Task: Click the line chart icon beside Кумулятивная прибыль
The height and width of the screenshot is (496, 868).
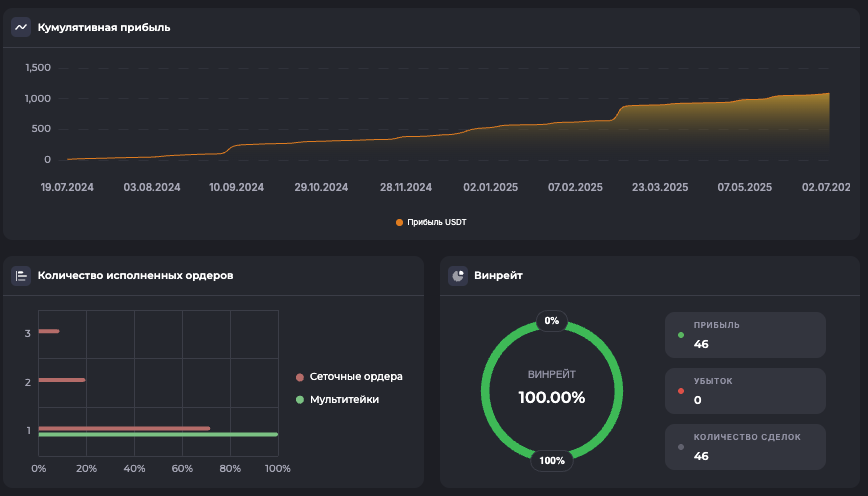Action: (x=21, y=28)
